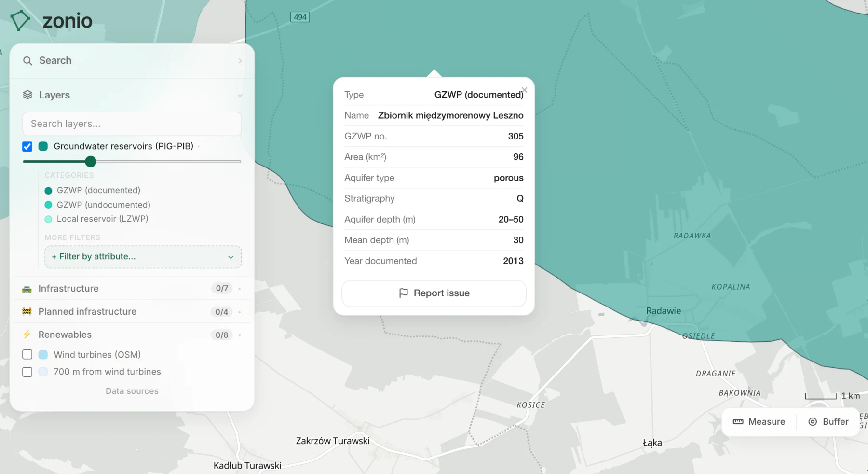Click the zonio logo icon

[20, 20]
